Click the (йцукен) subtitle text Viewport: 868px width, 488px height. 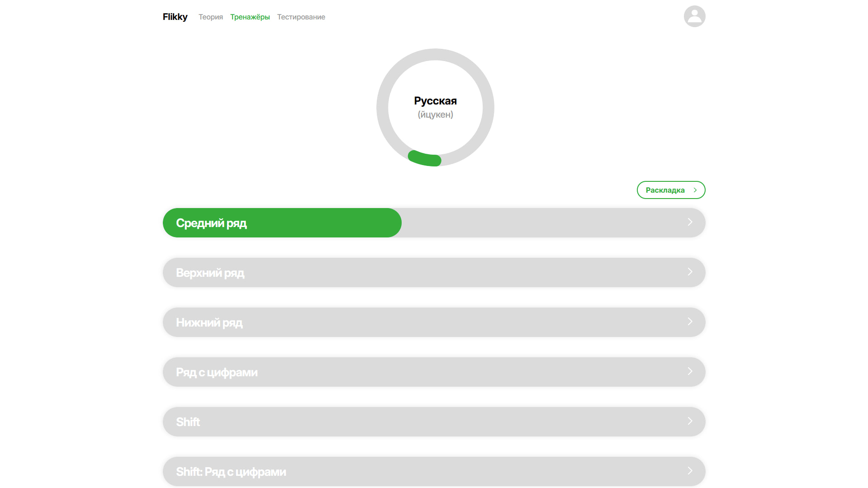(x=435, y=115)
